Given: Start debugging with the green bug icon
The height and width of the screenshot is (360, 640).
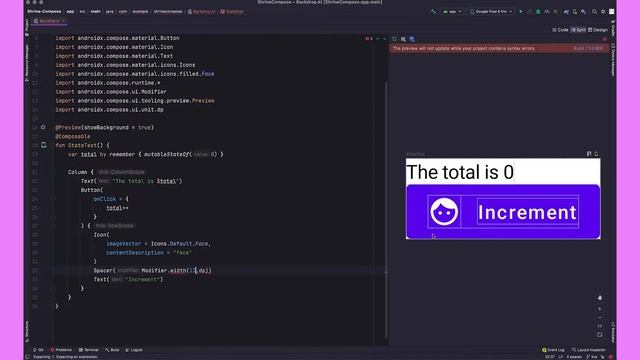Looking at the screenshot, I should tap(538, 12).
